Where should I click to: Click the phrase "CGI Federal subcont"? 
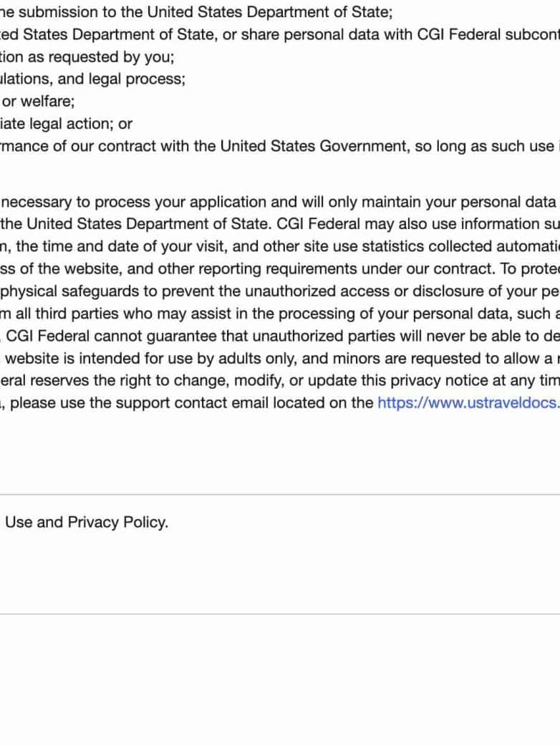(x=488, y=34)
